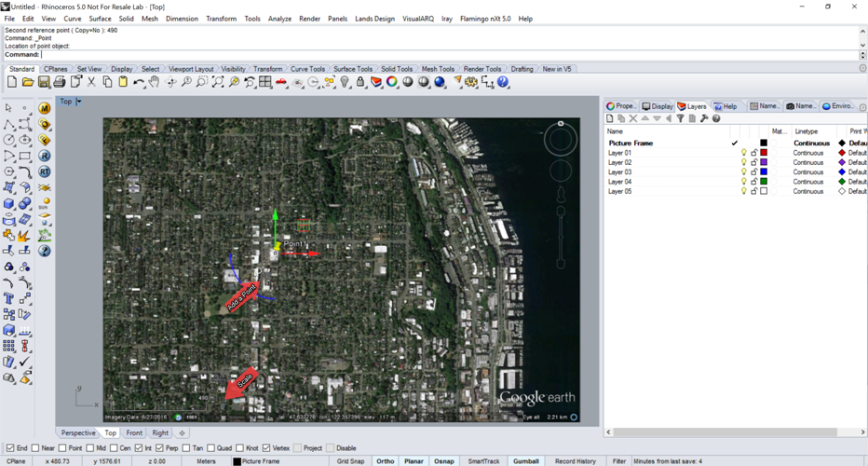This screenshot has width=868, height=466.
Task: Click the Layers panel horizontal scrollbar
Action: 726,432
